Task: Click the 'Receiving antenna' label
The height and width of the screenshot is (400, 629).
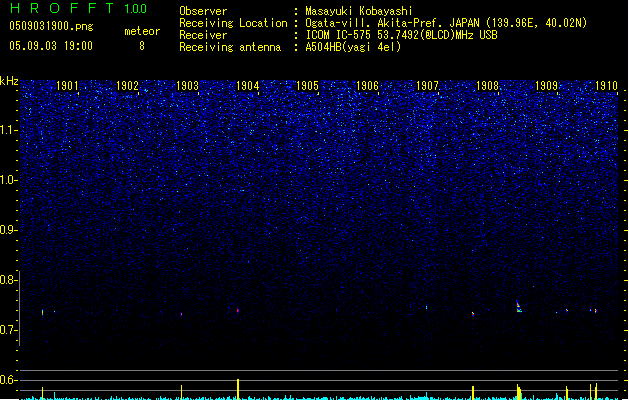Action: [x=230, y=47]
